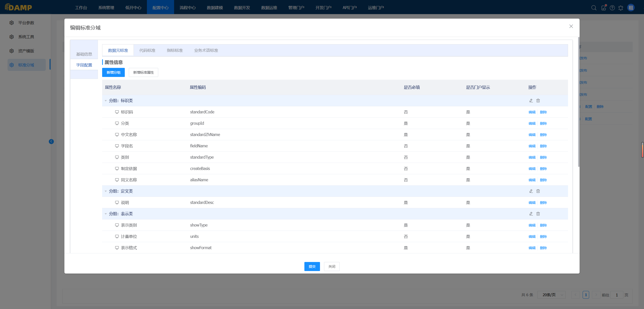Click the trash icon for 表示类 group
Screen dimensions: 644x309
pyautogui.click(x=538, y=214)
